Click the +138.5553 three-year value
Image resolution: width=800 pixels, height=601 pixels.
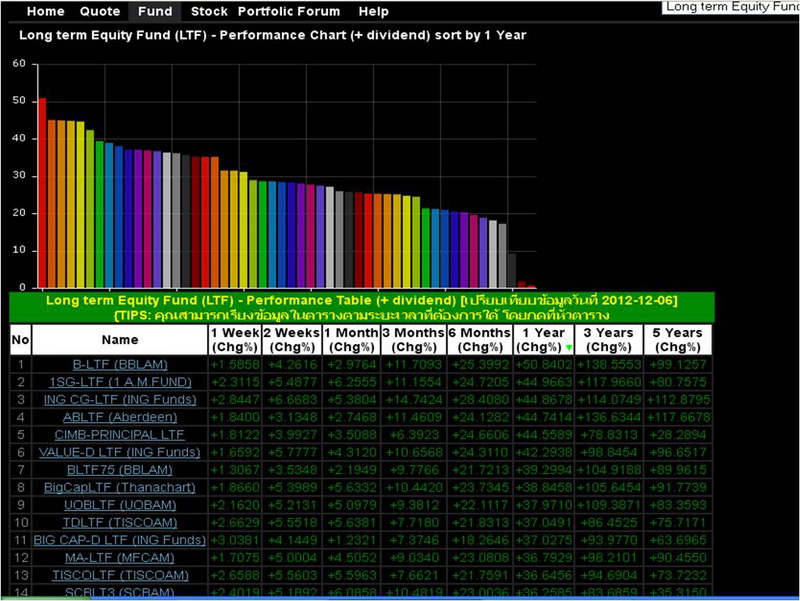click(x=609, y=365)
